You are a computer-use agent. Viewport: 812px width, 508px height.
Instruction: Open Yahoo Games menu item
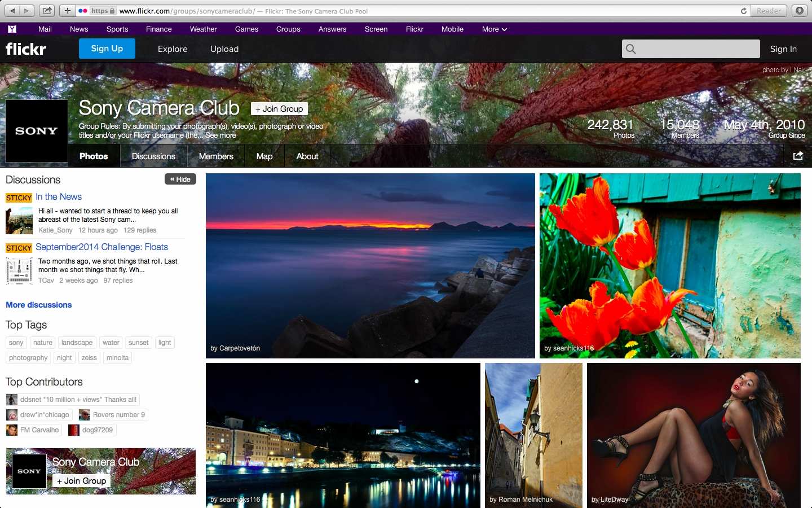pyautogui.click(x=247, y=29)
